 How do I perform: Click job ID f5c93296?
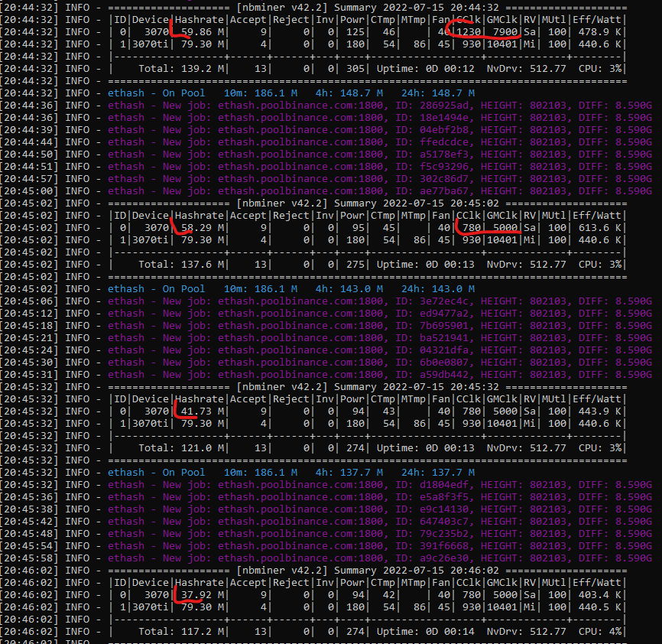click(443, 167)
